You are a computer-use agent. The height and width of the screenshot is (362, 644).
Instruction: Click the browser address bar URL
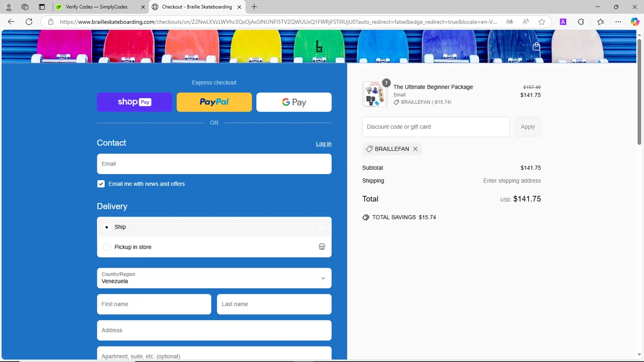point(278,22)
